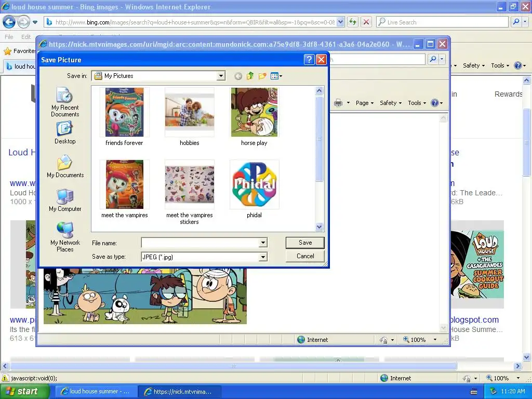Click the keyboard icon in the taskbar
The image size is (532, 399).
[474, 392]
